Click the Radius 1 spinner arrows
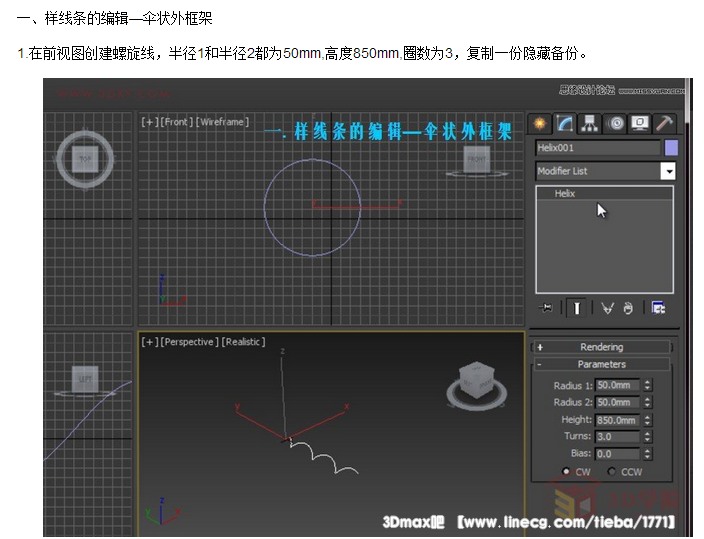The height and width of the screenshot is (539, 704). (x=647, y=385)
